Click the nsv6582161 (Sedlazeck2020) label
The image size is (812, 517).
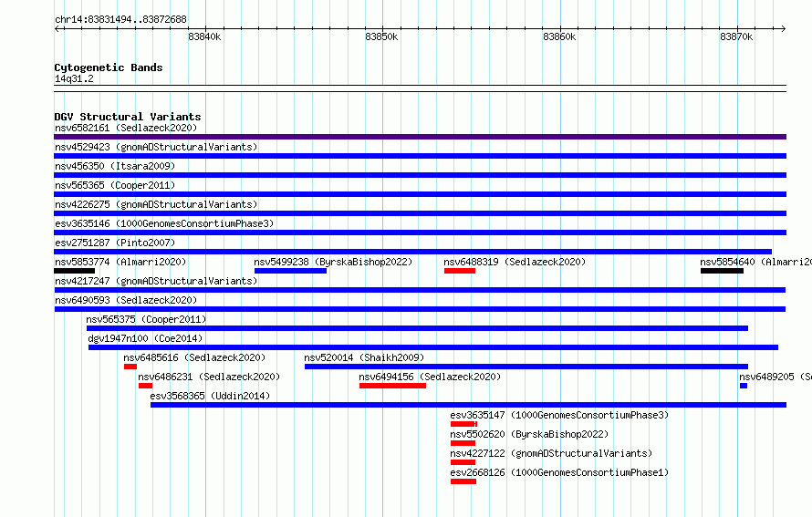[x=126, y=128]
